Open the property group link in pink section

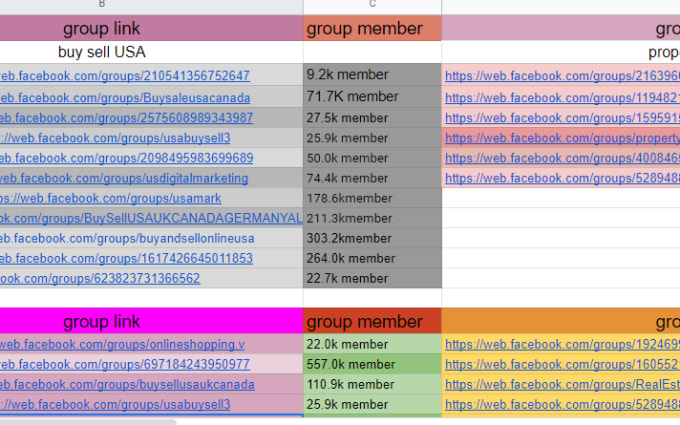[x=562, y=138]
